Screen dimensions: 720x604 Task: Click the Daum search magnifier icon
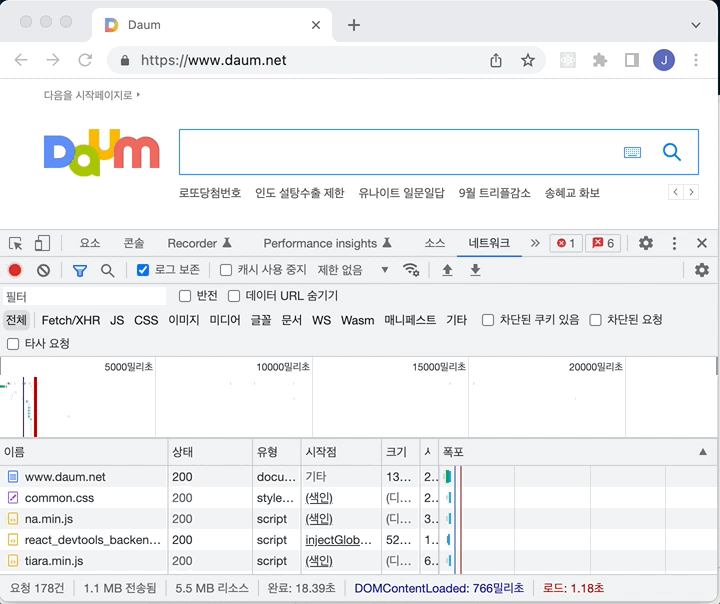click(x=671, y=152)
